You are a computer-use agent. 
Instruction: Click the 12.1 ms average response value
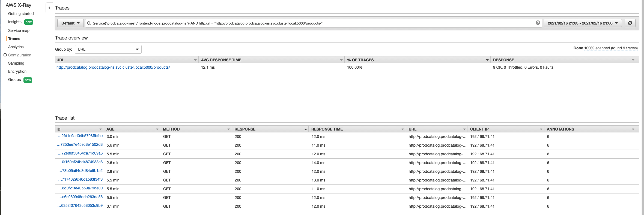coord(208,67)
